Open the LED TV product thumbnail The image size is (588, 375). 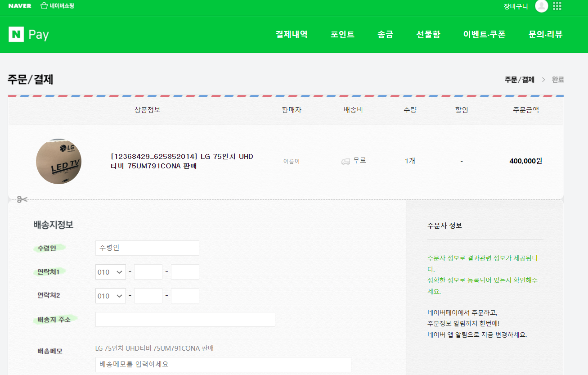point(58,161)
